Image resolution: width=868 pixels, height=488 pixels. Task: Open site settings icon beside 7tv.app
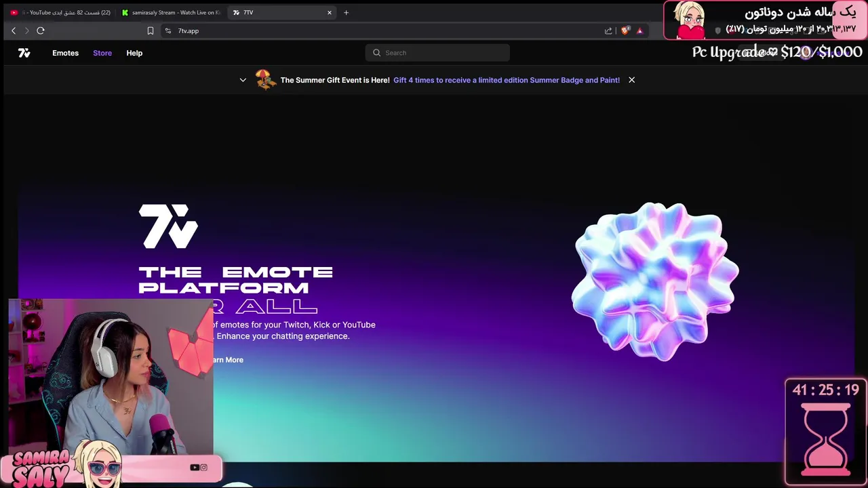point(168,30)
